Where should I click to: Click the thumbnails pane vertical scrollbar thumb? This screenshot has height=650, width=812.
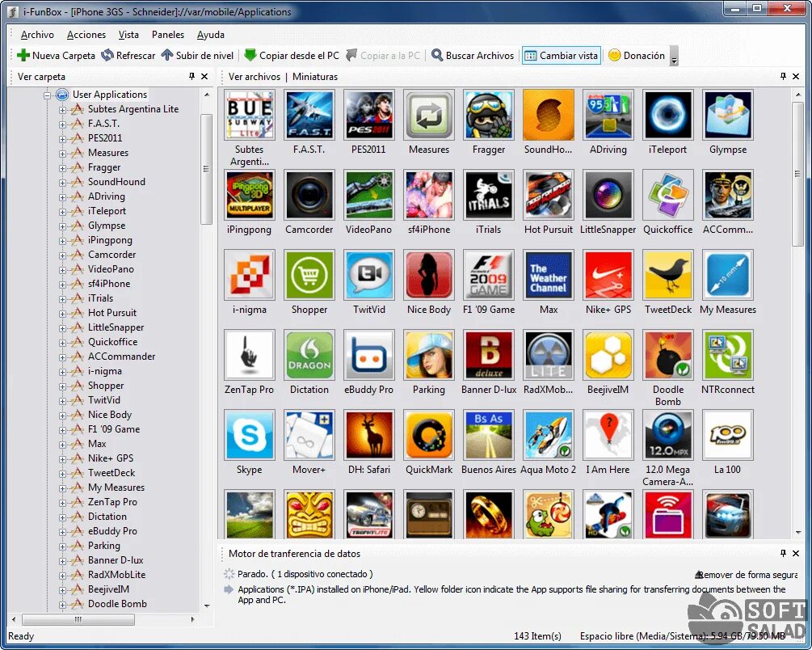pyautogui.click(x=797, y=174)
